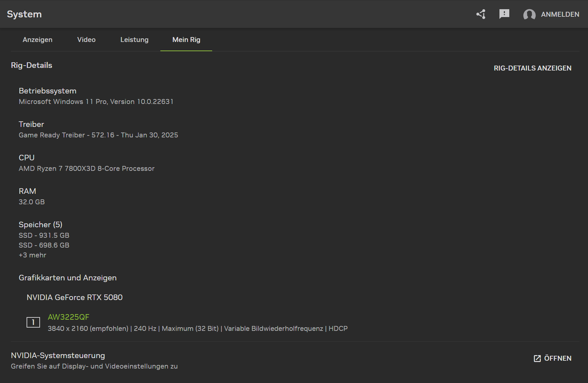
Task: Select the Mein Rig tab
Action: 186,40
